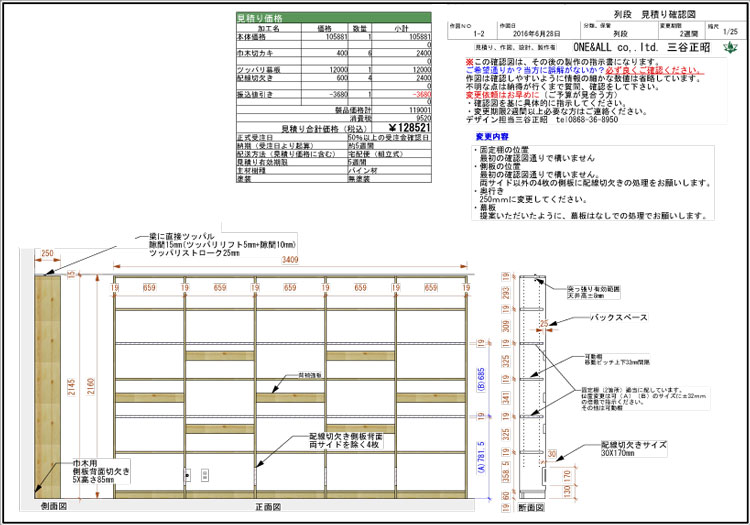Click the ¥128521 total price

409,128
